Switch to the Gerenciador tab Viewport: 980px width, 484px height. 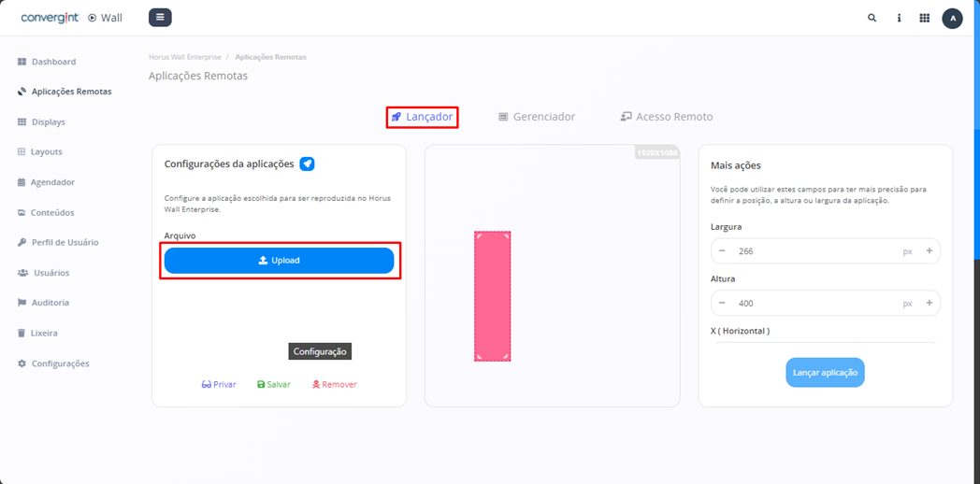[x=537, y=117]
